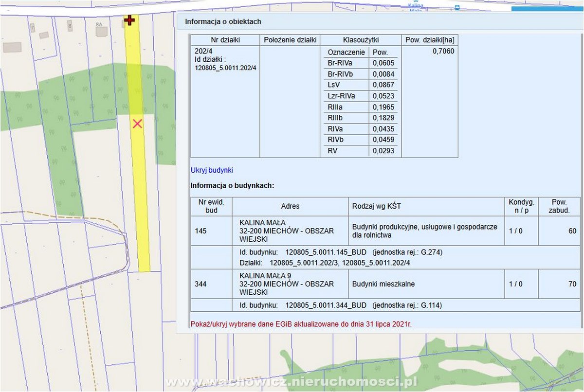
Task: Select the area value '0,0523'
Action: coord(383,96)
